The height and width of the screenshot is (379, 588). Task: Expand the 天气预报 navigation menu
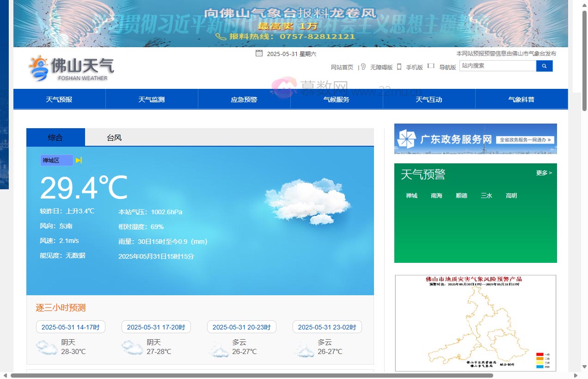coord(59,99)
